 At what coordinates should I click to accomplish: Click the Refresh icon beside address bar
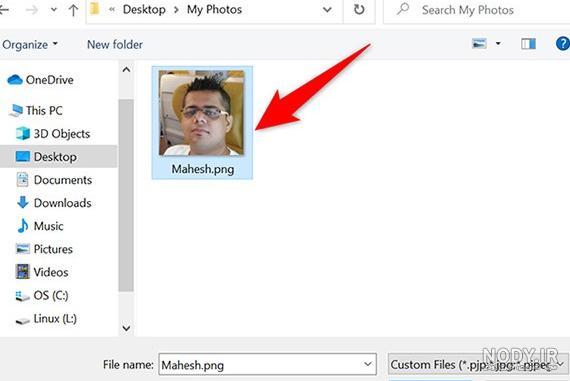point(359,10)
